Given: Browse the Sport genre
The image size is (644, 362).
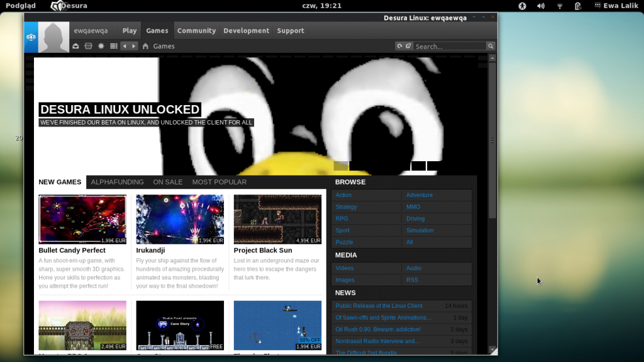Looking at the screenshot, I should pos(343,230).
